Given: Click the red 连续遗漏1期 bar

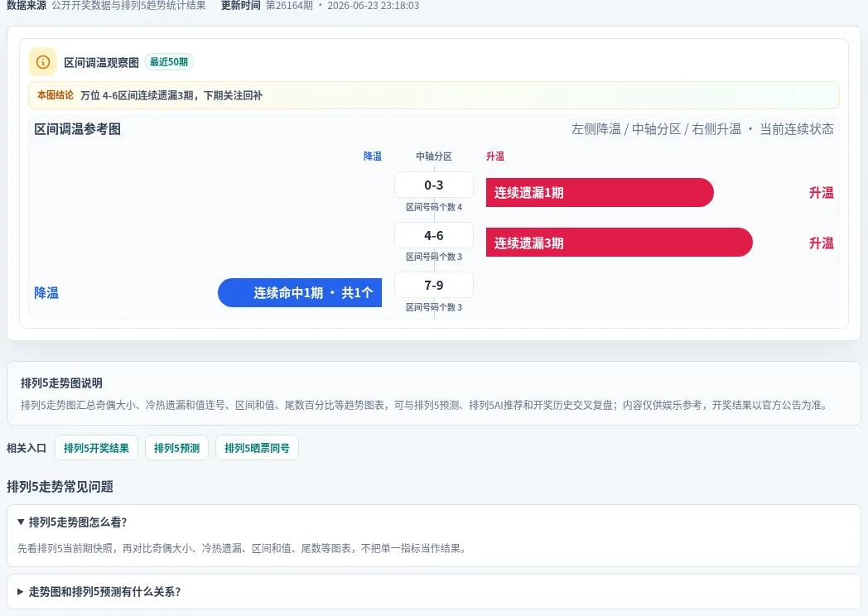Looking at the screenshot, I should pyautogui.click(x=600, y=193).
